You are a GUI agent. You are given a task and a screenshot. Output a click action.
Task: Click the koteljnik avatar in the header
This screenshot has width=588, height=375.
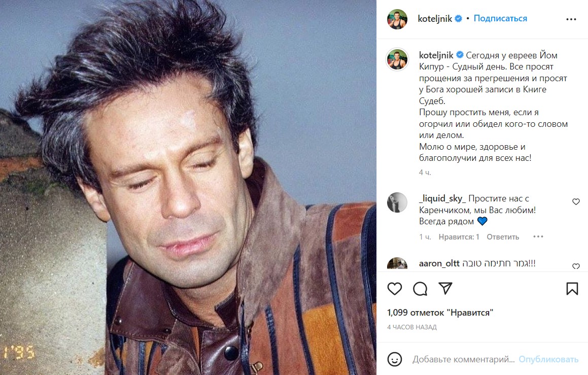(x=398, y=19)
